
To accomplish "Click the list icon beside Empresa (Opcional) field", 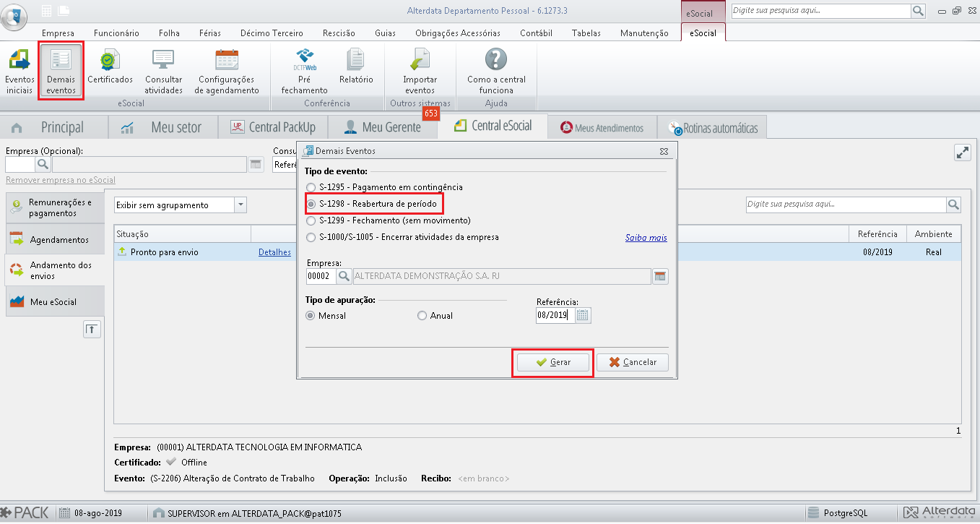I will click(x=256, y=165).
